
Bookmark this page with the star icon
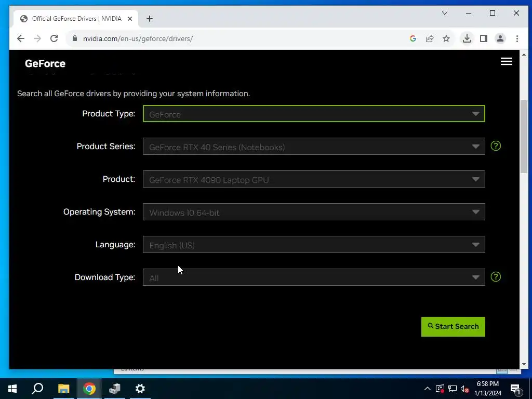(446, 38)
